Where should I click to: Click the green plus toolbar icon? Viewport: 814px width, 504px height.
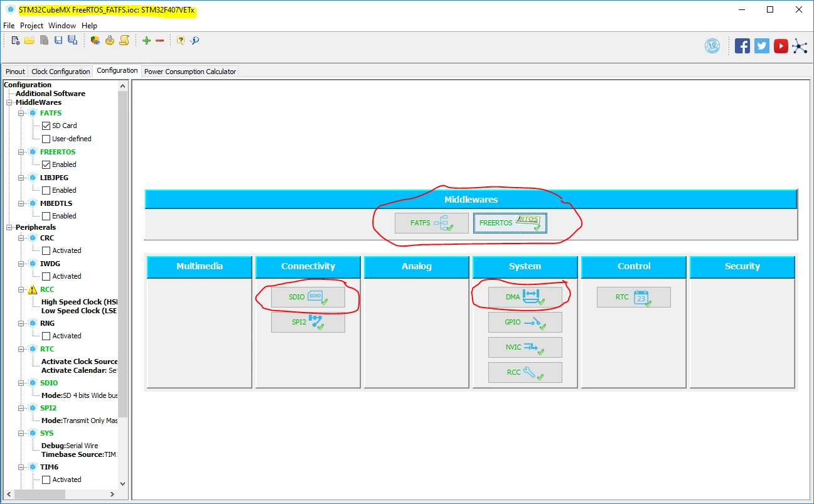point(146,40)
